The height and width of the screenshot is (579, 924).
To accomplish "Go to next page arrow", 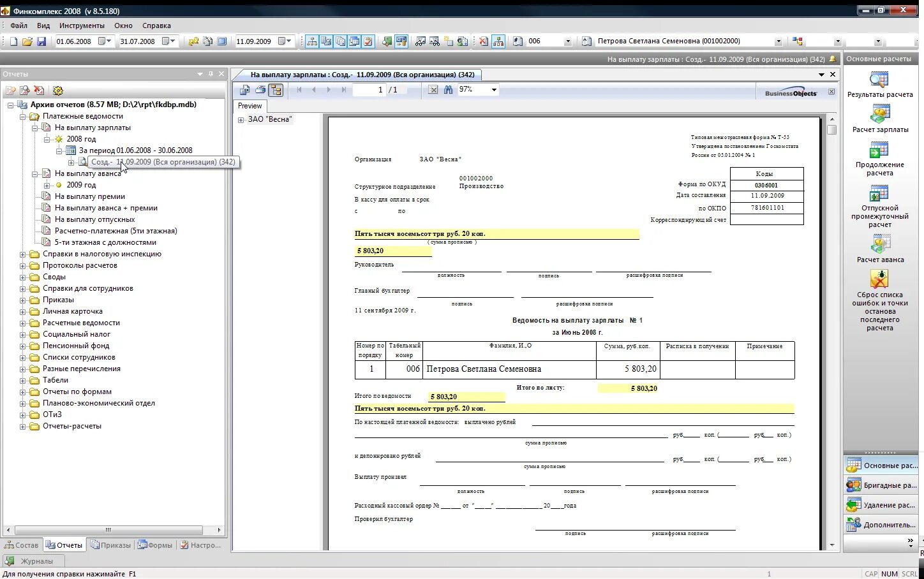I will click(329, 90).
